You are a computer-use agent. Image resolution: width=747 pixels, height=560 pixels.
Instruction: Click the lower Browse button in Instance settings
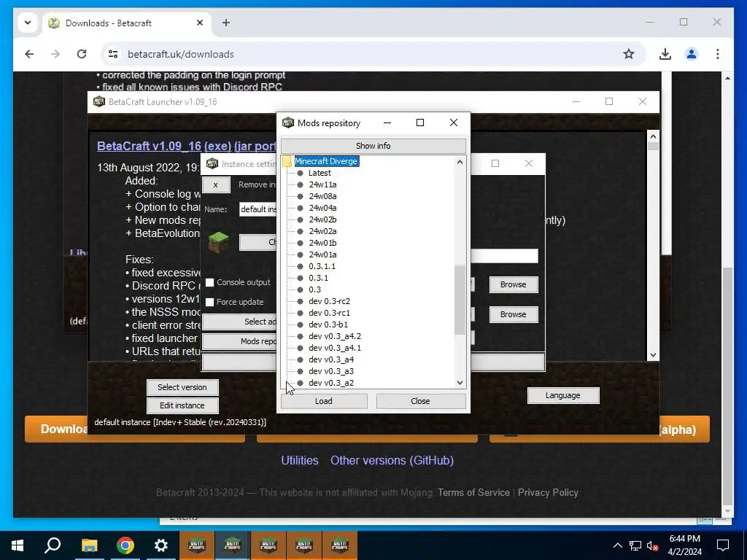513,314
